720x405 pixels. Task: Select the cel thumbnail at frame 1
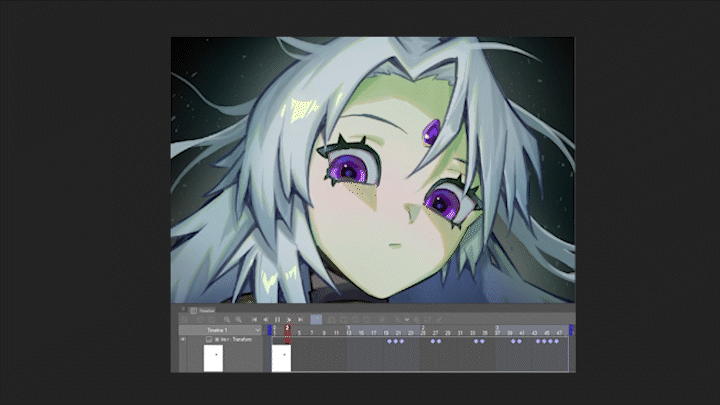tap(281, 358)
